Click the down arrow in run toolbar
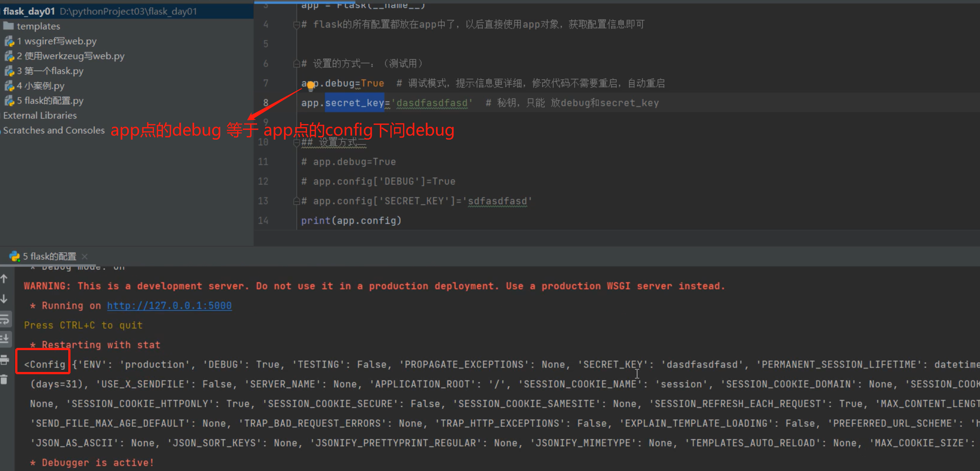This screenshot has height=471, width=980. coord(4,299)
